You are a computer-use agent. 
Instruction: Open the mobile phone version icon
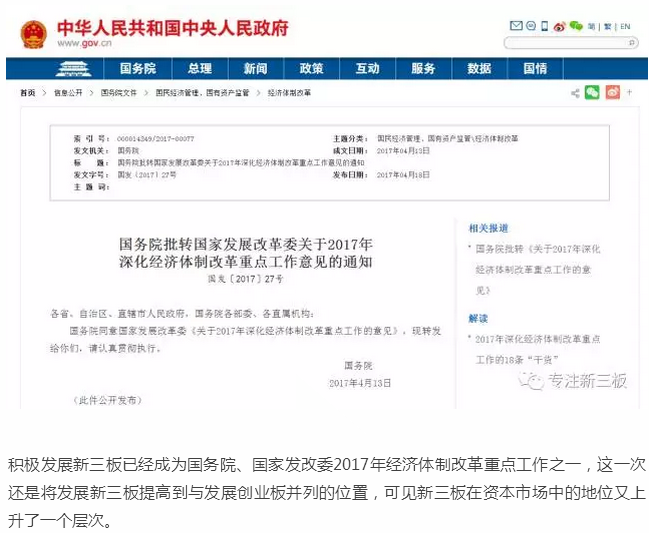tap(545, 26)
